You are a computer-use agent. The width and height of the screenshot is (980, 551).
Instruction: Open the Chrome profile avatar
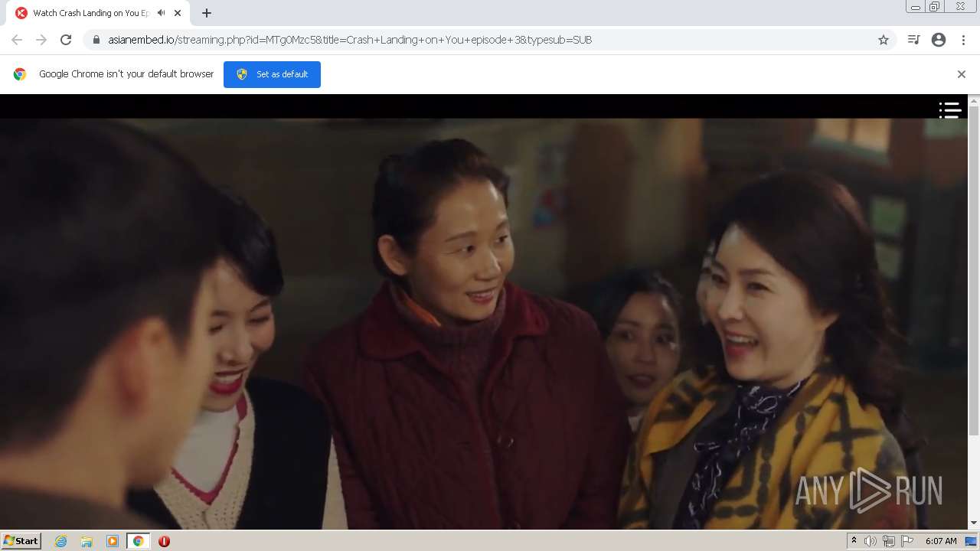click(939, 40)
